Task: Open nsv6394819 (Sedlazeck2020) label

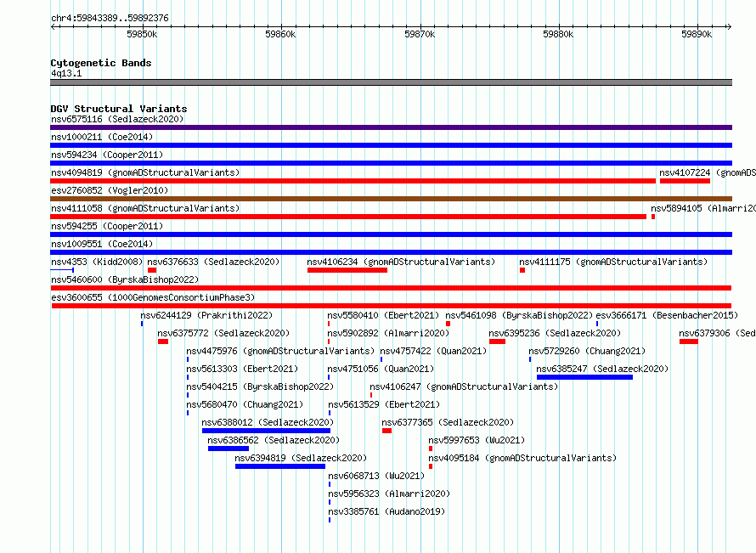Action: click(301, 458)
